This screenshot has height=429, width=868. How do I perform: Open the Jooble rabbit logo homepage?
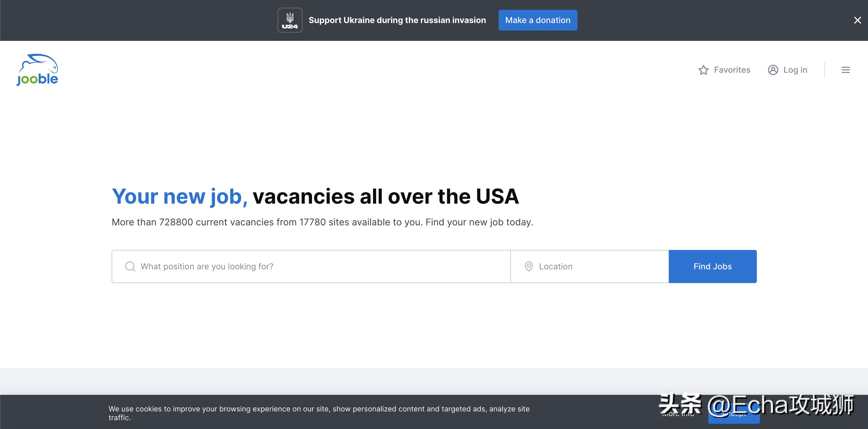(x=37, y=70)
